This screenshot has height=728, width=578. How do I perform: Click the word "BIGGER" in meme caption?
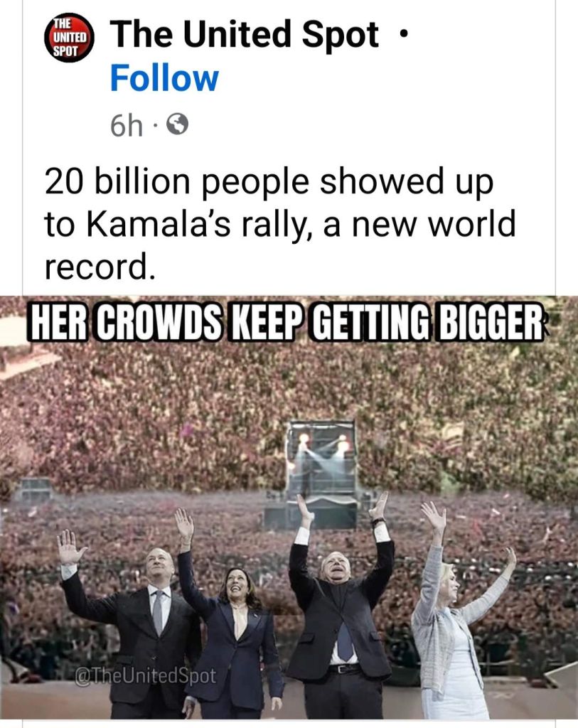[491, 322]
